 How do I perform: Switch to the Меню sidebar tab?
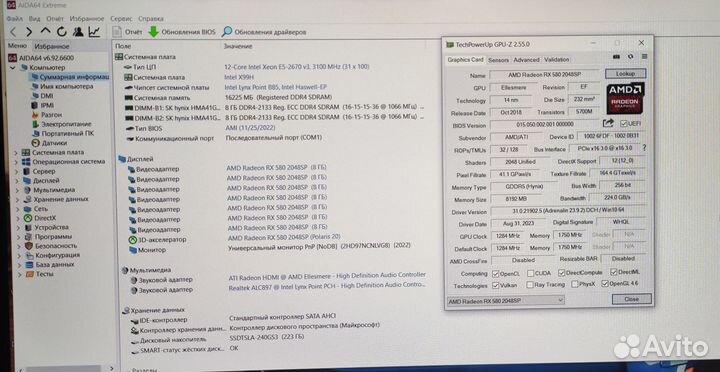coord(17,46)
